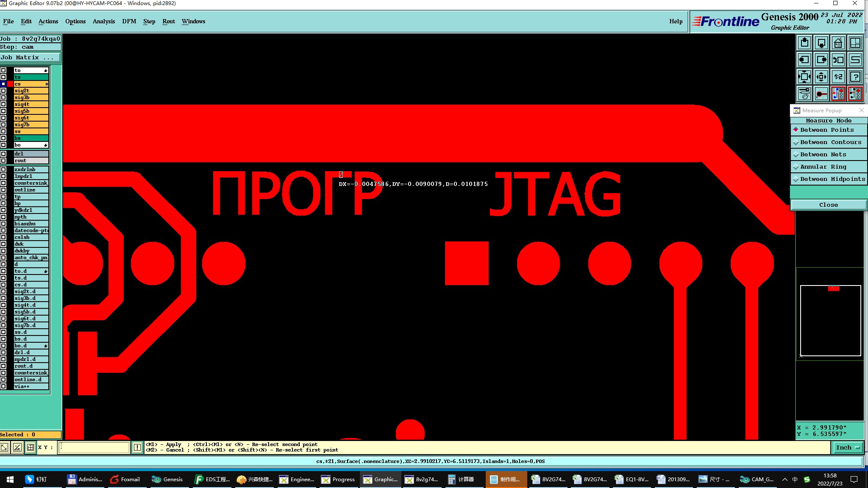This screenshot has height=488, width=868.
Task: Select the Between Contours measure mode
Action: (x=829, y=142)
